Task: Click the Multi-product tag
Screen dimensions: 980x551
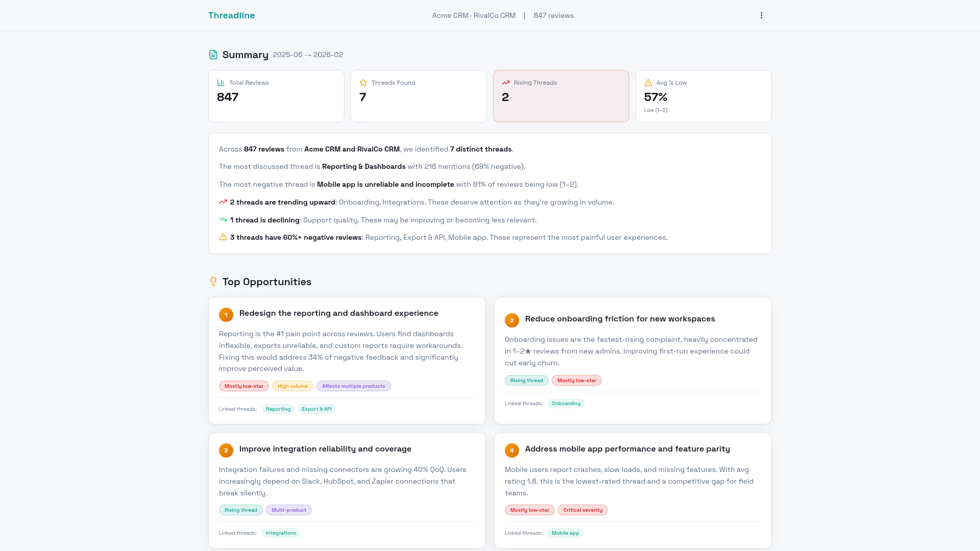Action: coord(288,510)
